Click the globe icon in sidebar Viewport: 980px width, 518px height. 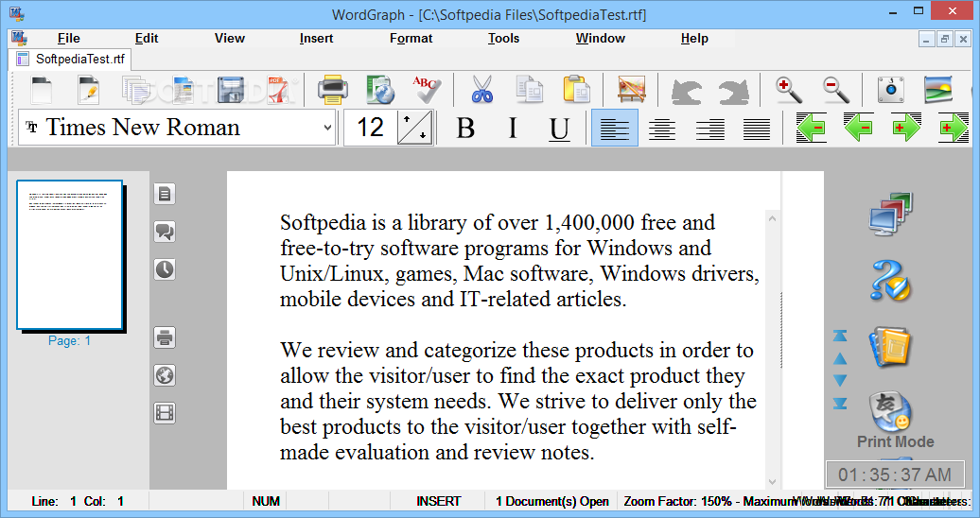pyautogui.click(x=165, y=375)
